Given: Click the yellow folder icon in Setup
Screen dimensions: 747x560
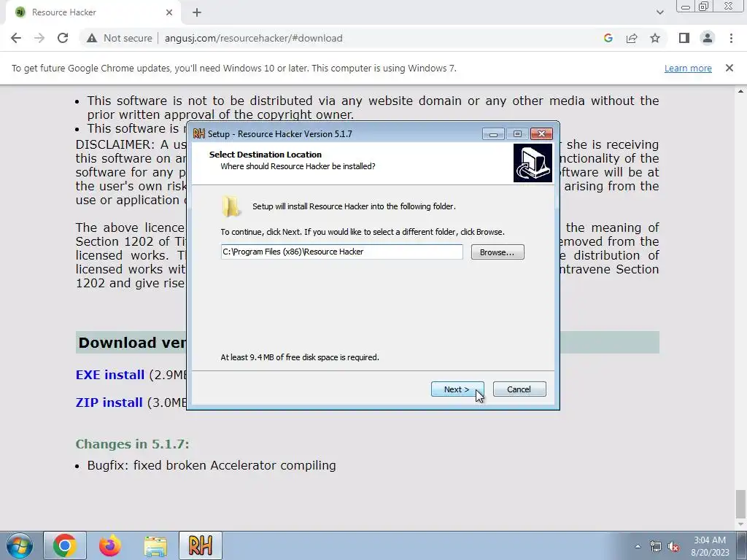Looking at the screenshot, I should pyautogui.click(x=231, y=206).
